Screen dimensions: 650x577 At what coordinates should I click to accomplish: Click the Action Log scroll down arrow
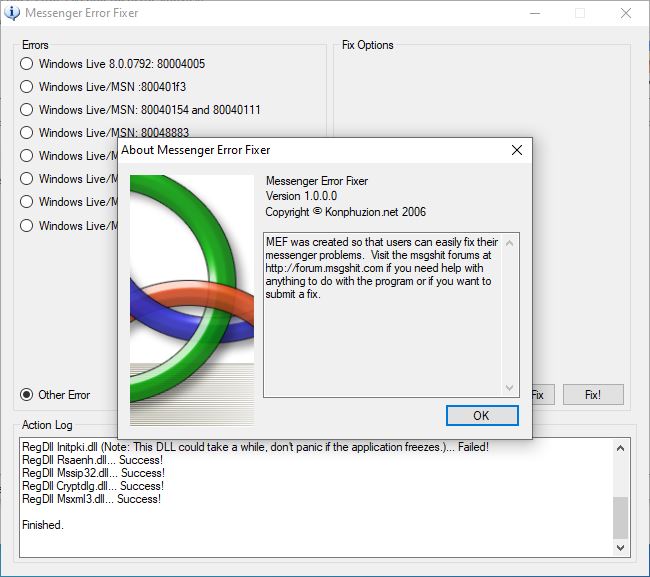620,547
